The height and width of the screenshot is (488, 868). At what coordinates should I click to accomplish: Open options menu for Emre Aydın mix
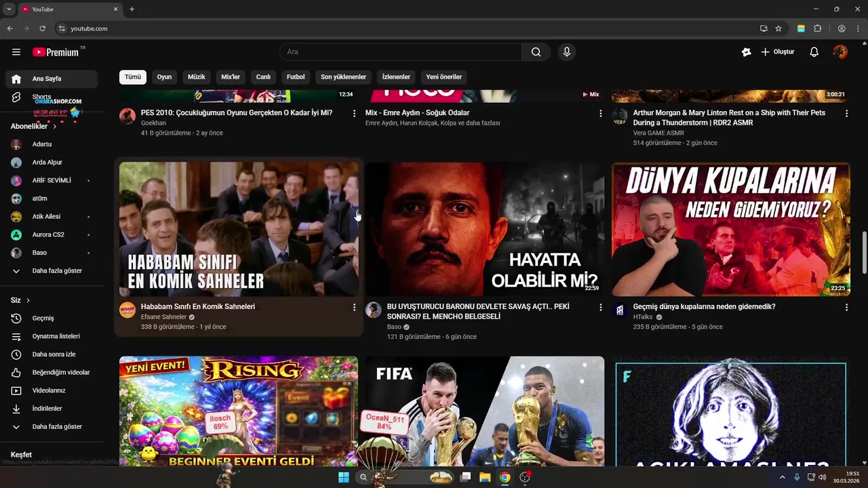point(600,114)
